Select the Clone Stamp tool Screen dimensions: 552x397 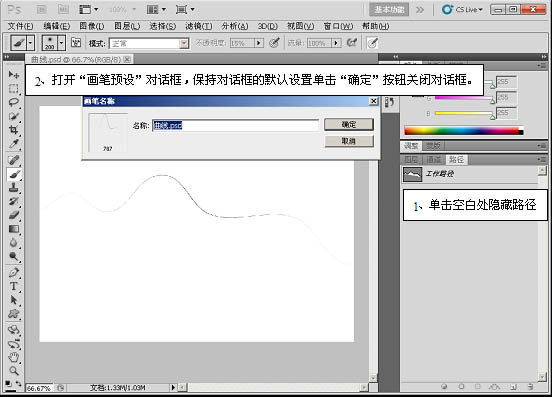pos(14,188)
